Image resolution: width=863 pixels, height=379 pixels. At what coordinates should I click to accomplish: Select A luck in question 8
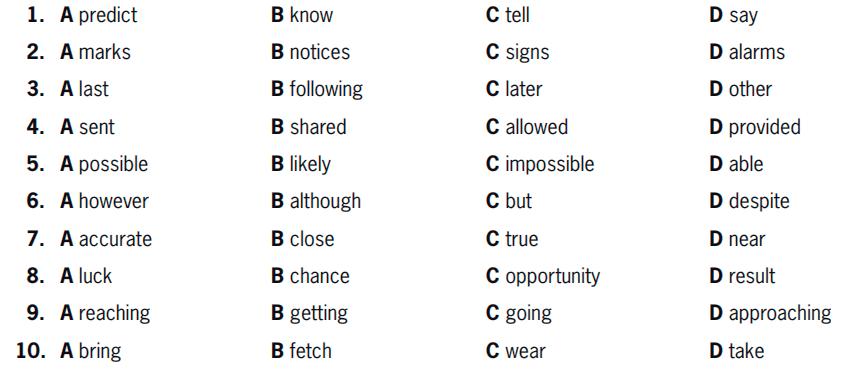pos(86,276)
